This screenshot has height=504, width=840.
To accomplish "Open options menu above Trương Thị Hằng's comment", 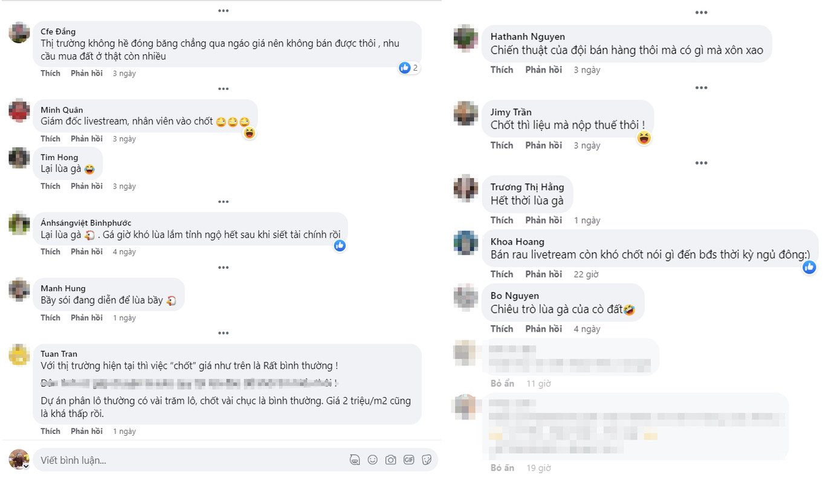I will point(700,163).
